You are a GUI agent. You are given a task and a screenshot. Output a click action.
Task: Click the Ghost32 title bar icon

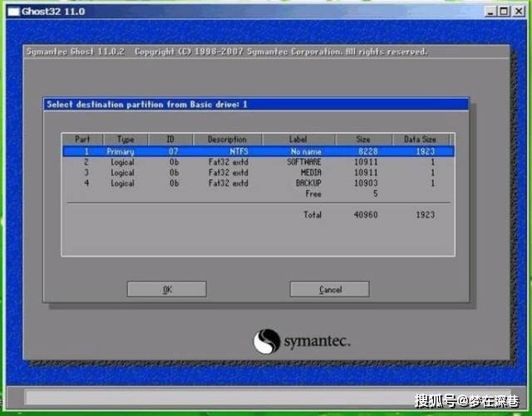pos(13,12)
